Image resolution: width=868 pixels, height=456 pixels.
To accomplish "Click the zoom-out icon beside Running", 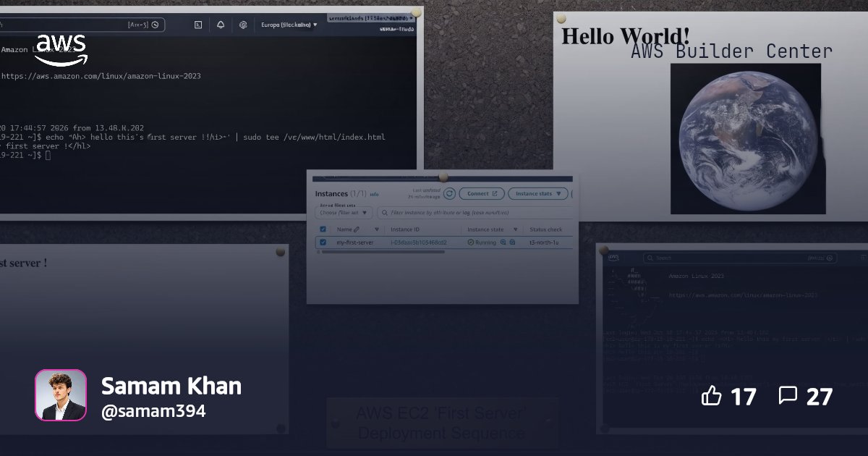I will [x=512, y=242].
